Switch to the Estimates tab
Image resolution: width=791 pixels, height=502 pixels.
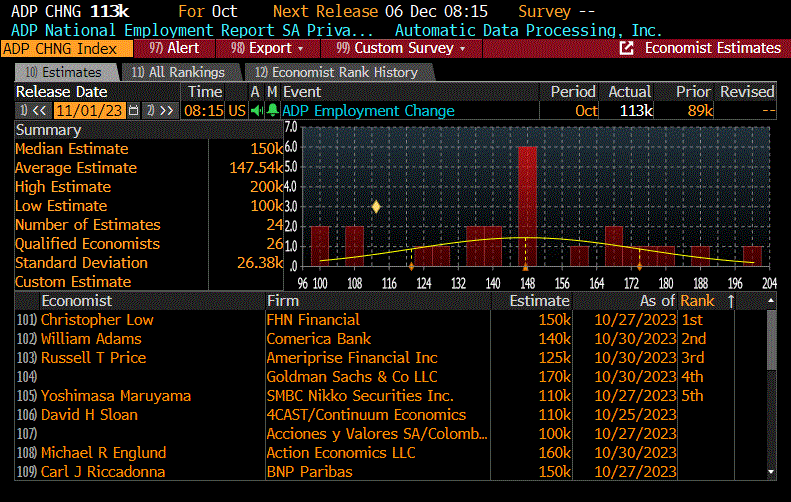(66, 73)
